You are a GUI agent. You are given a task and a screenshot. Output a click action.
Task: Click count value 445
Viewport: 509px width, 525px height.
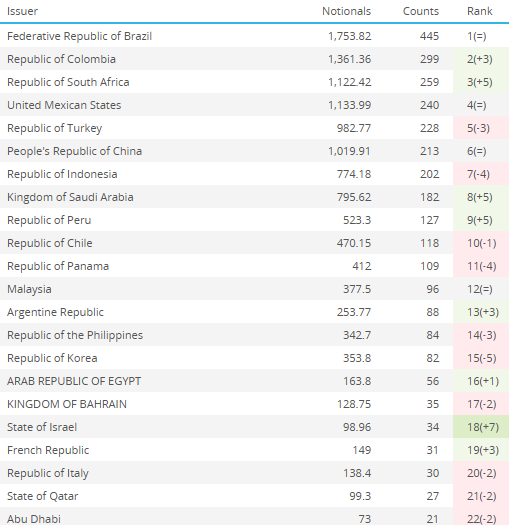429,36
